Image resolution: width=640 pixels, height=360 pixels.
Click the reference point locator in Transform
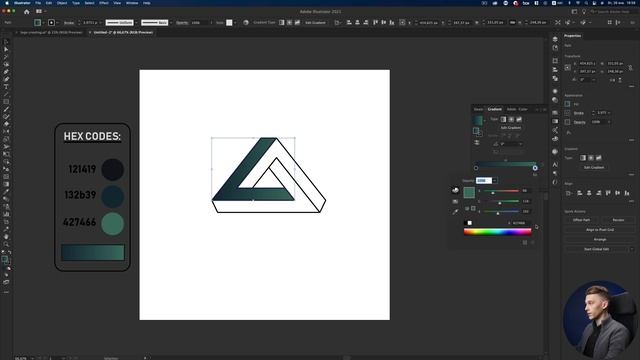(568, 67)
